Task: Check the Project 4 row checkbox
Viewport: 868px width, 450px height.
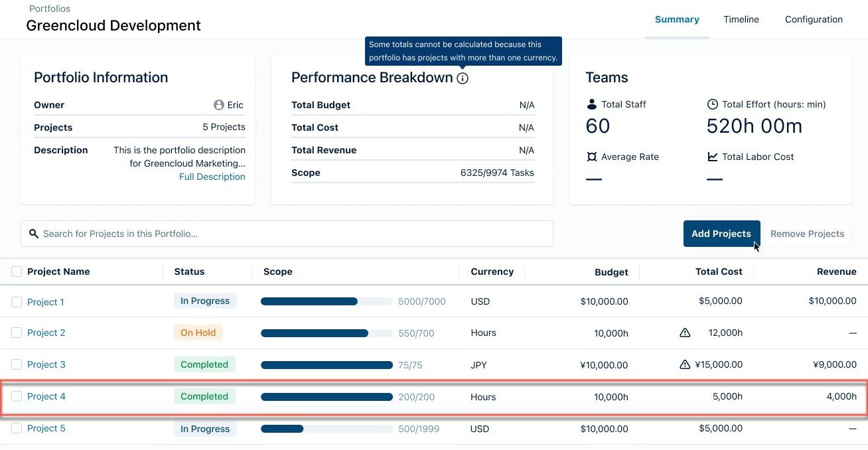Action: [x=17, y=396]
